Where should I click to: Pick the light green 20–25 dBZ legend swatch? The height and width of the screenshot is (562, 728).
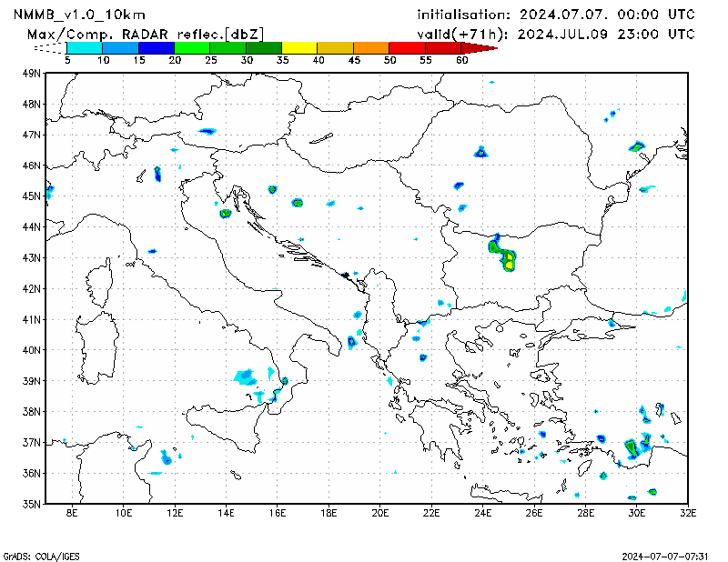coord(192,47)
